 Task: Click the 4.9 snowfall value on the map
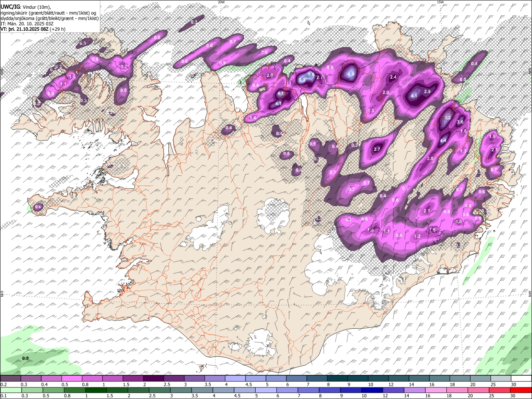350,74
